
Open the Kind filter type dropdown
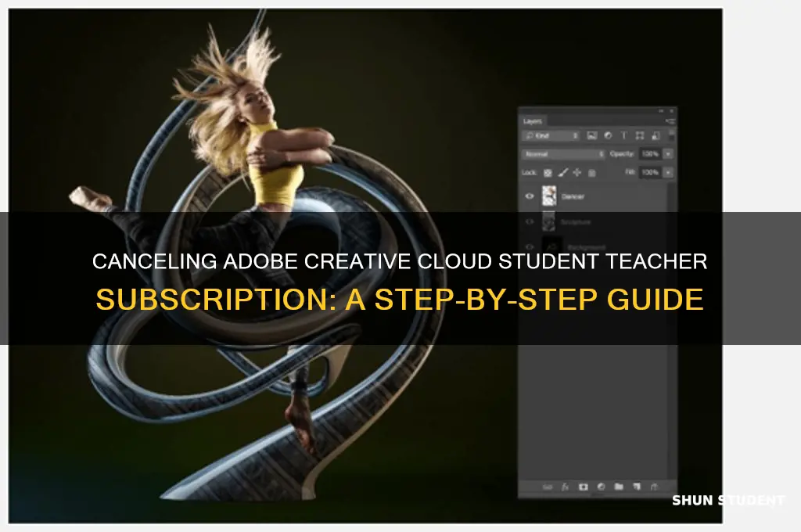point(551,135)
